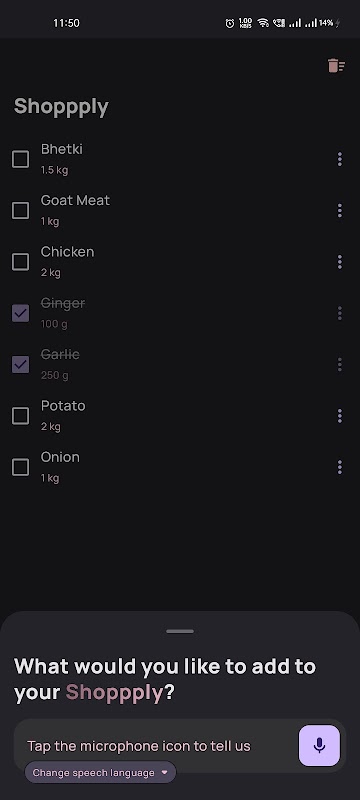Open three-dot menu for Goat Meat
360x800 pixels.
340,210
